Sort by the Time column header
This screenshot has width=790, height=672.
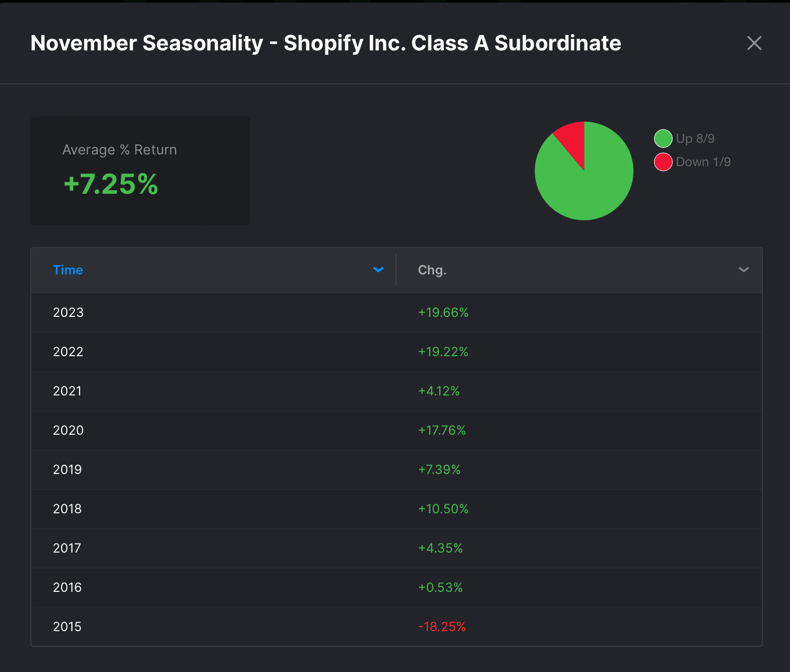[x=68, y=270]
